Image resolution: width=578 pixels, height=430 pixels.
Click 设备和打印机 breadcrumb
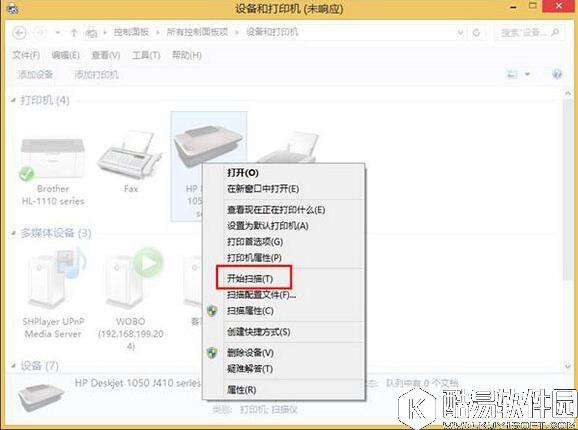(272, 32)
